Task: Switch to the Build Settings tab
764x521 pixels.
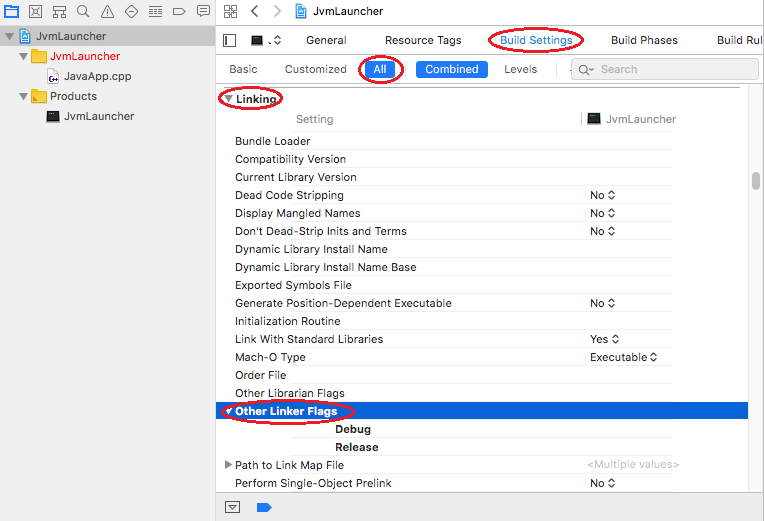Action: coord(536,40)
